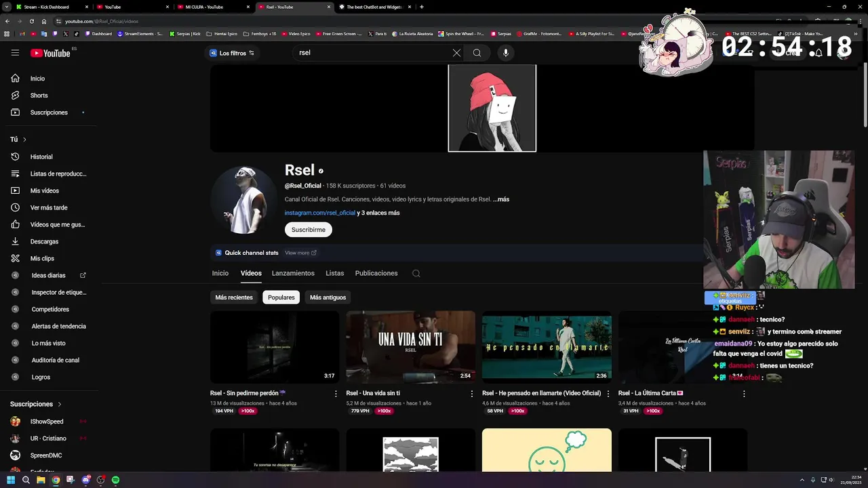The width and height of the screenshot is (868, 488).
Task: Open options menu for Sin pedirme perdón
Action: pyautogui.click(x=336, y=393)
